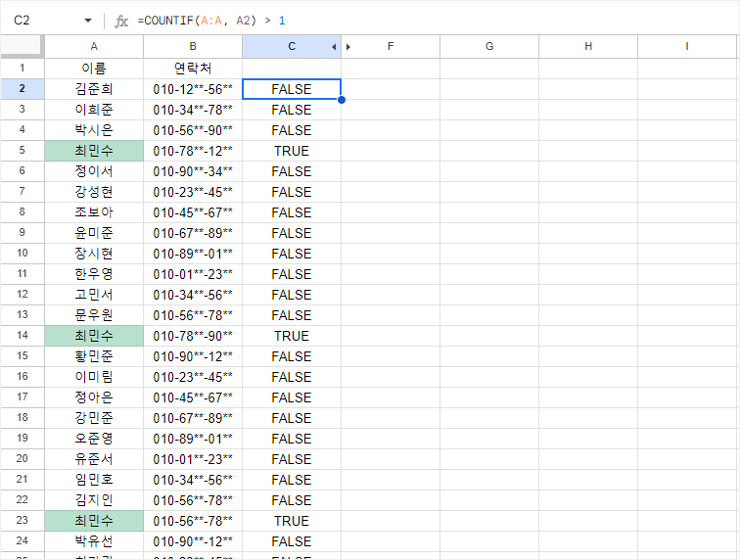
Task: Click TRUE cell in row 5
Action: pos(292,151)
